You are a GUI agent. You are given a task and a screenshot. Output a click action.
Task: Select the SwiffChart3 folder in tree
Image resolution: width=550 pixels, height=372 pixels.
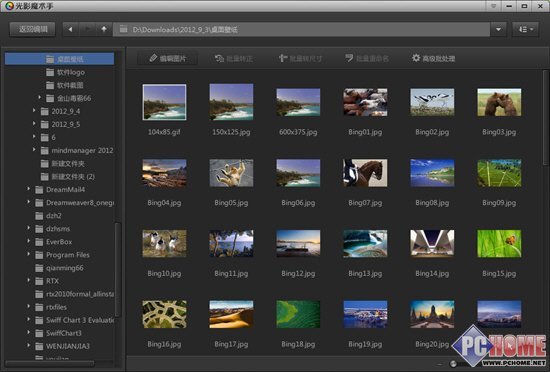pos(64,333)
